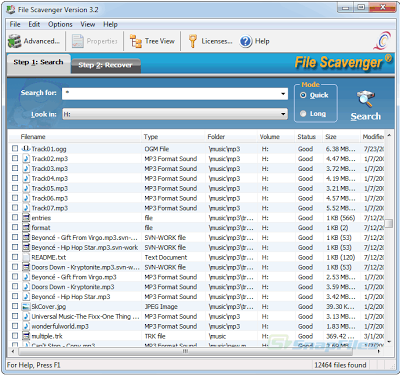
Task: Open the Edit menu
Action: coord(34,24)
